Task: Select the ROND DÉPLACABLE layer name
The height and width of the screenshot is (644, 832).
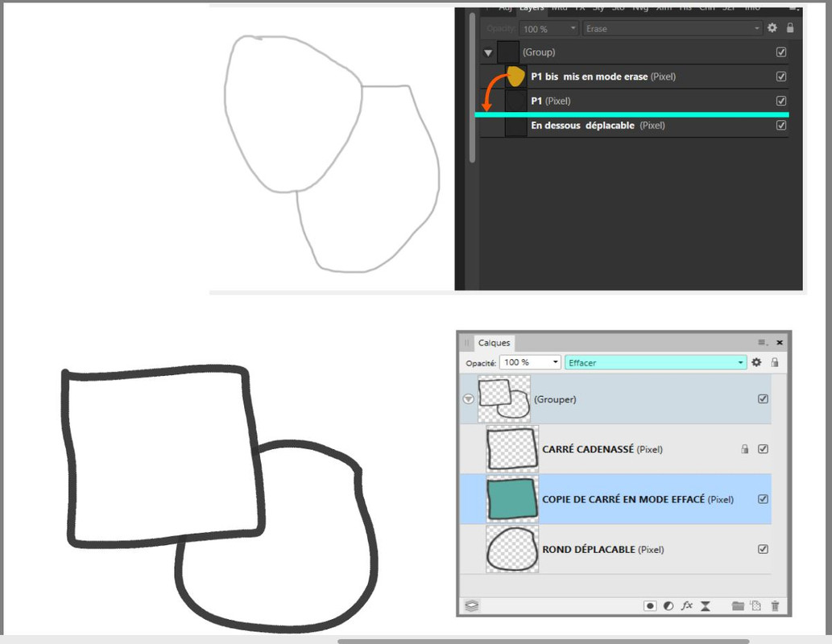Action: click(x=589, y=550)
